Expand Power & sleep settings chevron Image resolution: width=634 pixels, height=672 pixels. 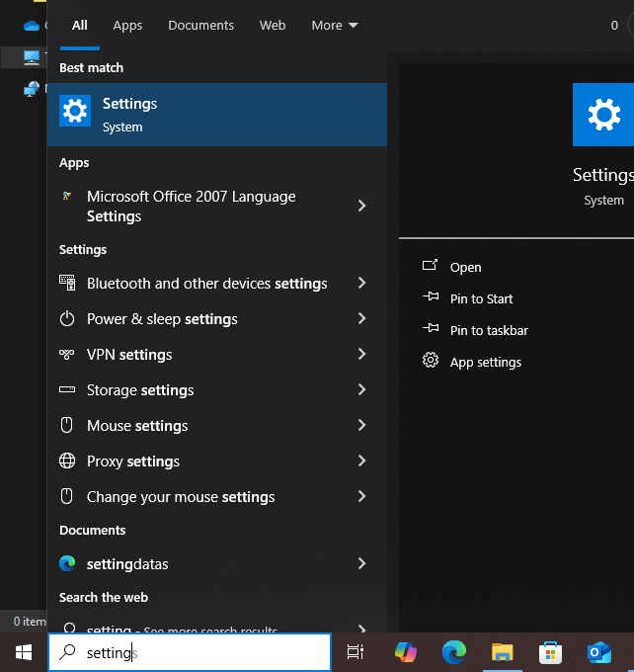[362, 318]
